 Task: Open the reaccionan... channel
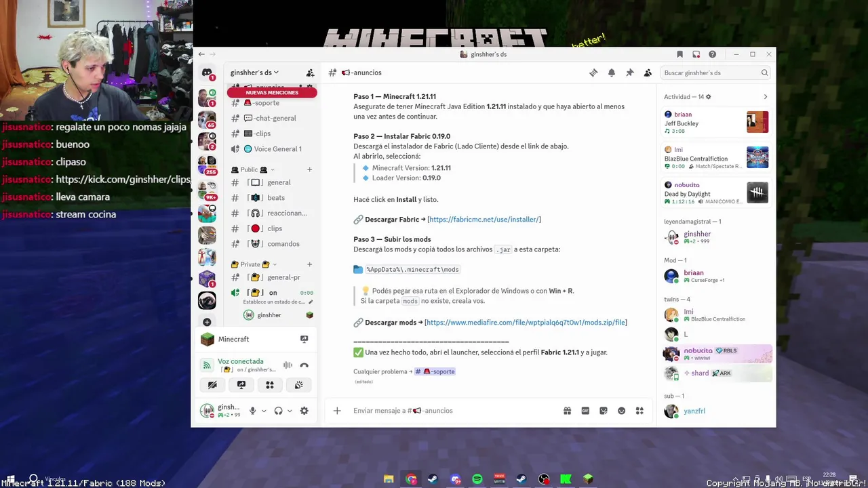click(x=272, y=213)
